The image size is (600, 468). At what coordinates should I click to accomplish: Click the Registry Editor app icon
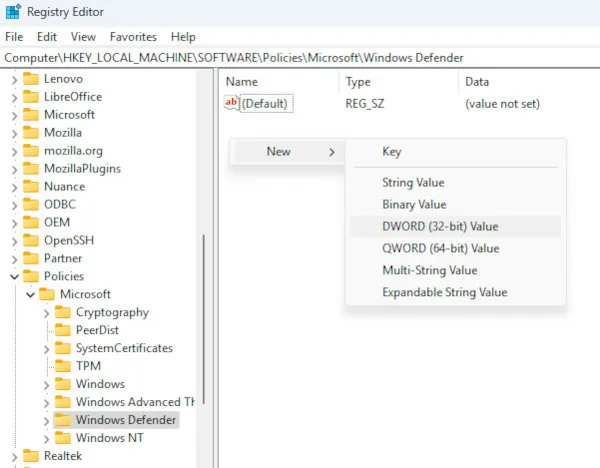[13, 11]
